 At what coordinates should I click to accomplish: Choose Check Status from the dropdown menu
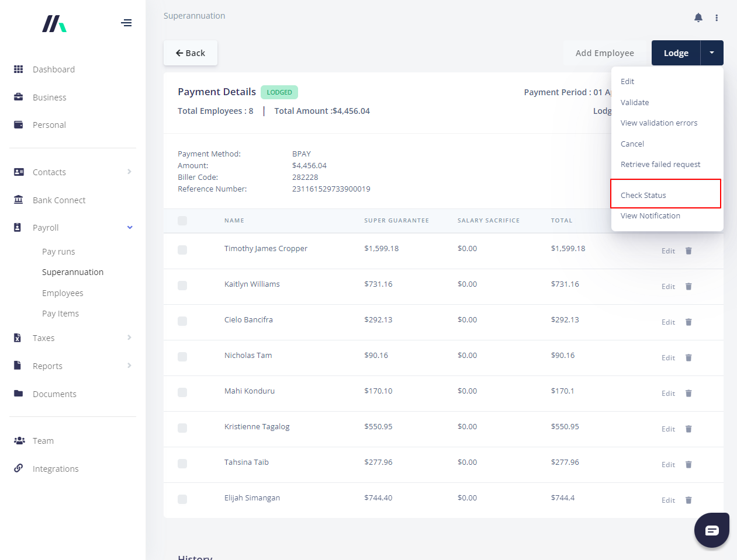pyautogui.click(x=643, y=195)
